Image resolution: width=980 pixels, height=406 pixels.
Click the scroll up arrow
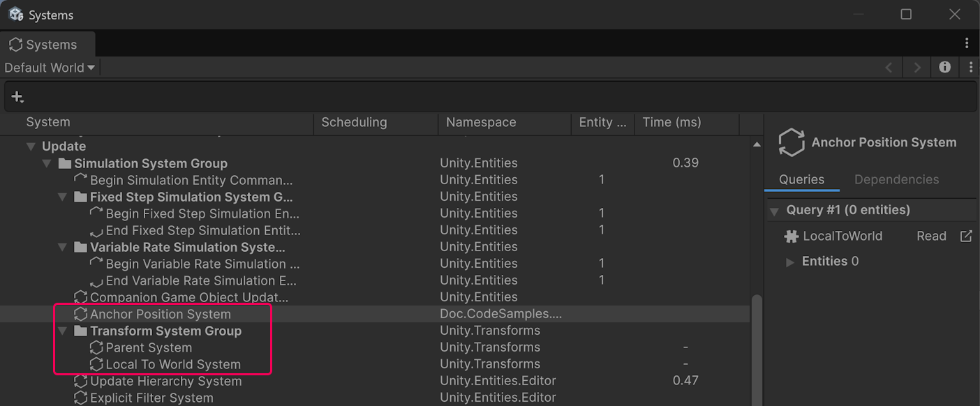pyautogui.click(x=757, y=144)
